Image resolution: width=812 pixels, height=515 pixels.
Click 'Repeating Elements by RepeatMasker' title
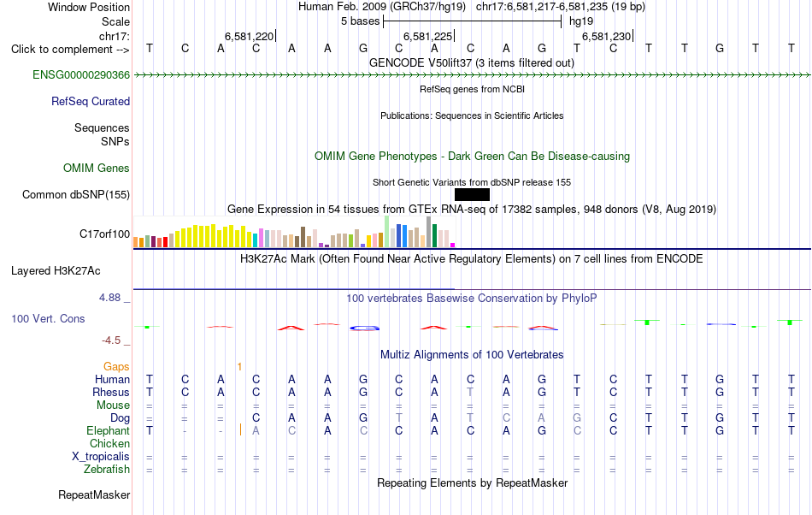coord(472,483)
